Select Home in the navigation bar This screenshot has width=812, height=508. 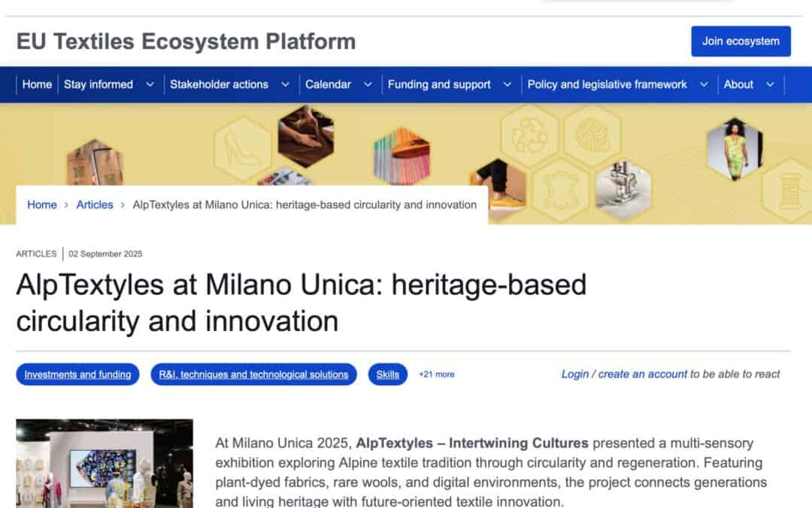click(37, 84)
